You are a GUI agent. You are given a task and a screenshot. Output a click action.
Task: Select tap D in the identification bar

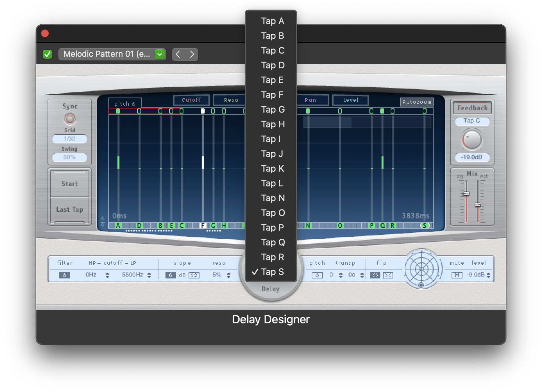pyautogui.click(x=139, y=226)
